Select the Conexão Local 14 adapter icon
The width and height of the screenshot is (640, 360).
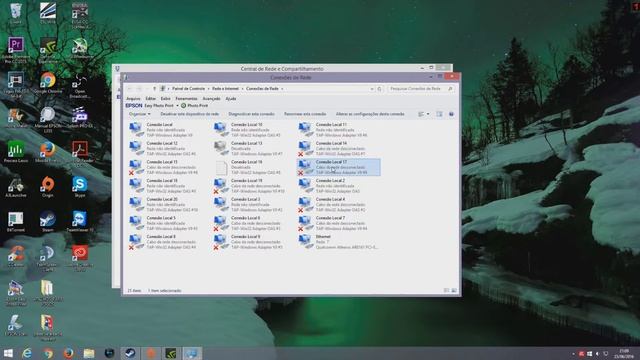tap(305, 148)
